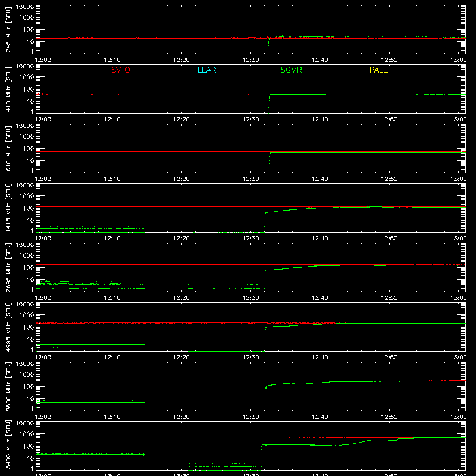Click the 100 tick of 610 MHz panel
The image size is (476, 476).
tap(29, 149)
